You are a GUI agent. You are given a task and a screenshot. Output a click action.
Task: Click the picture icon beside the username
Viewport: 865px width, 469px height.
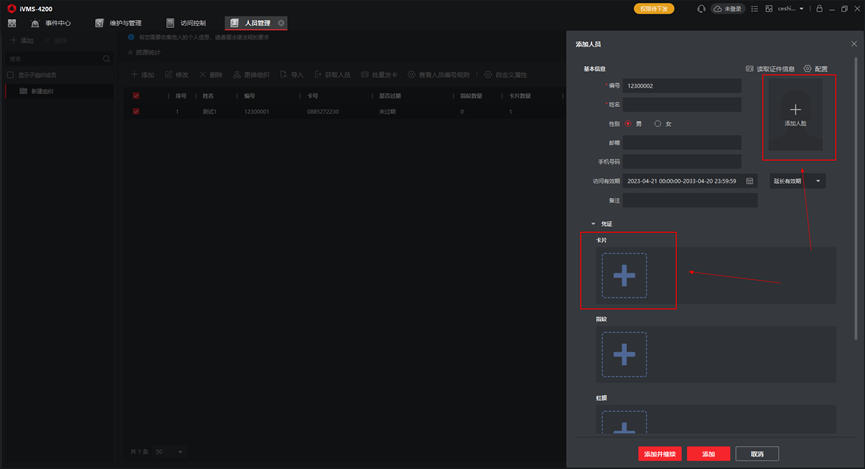[x=769, y=9]
